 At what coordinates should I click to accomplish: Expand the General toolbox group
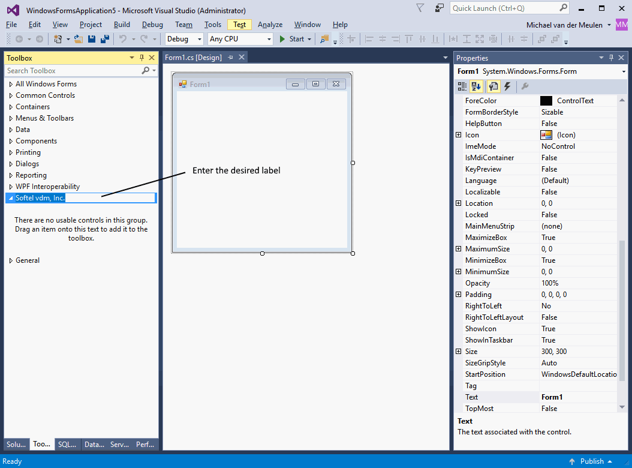[x=11, y=260]
